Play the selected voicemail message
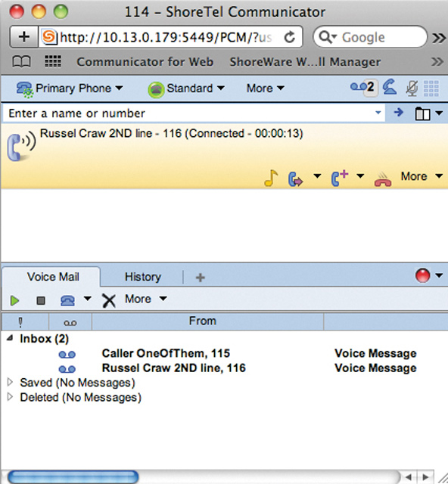 click(x=14, y=300)
